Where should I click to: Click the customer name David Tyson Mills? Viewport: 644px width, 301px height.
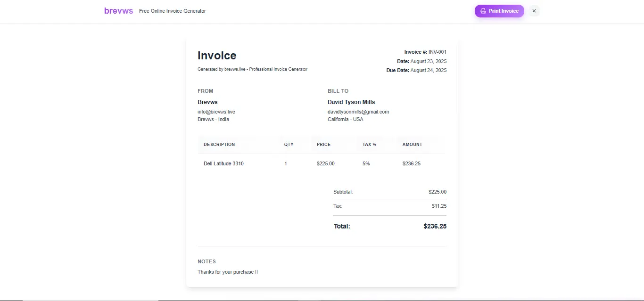point(351,102)
